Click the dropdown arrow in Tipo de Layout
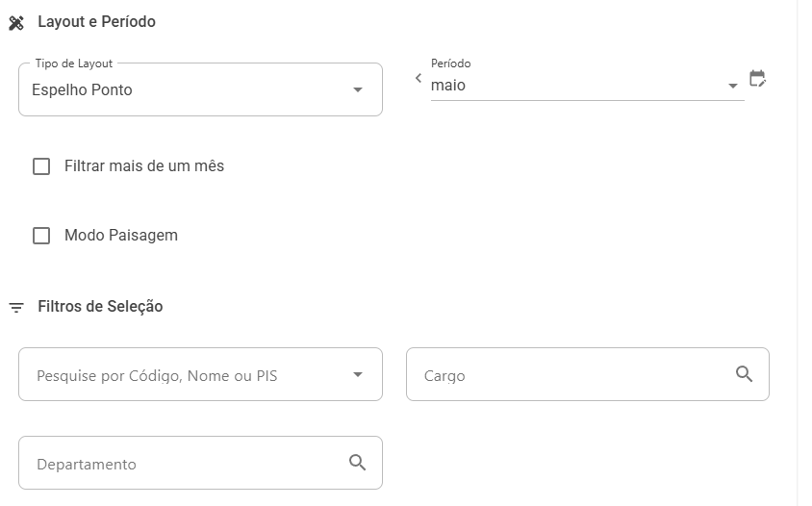 point(357,89)
